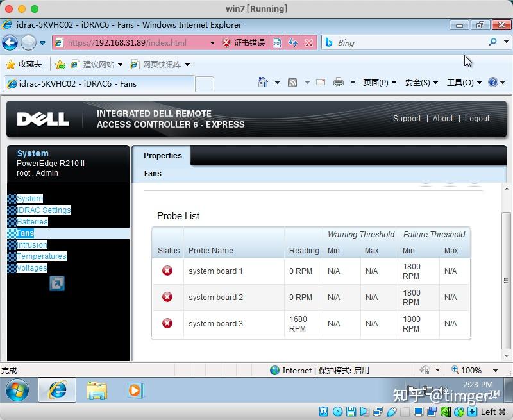Open iDRAC Settings in navigation
This screenshot has height=420, width=513.
(44, 210)
